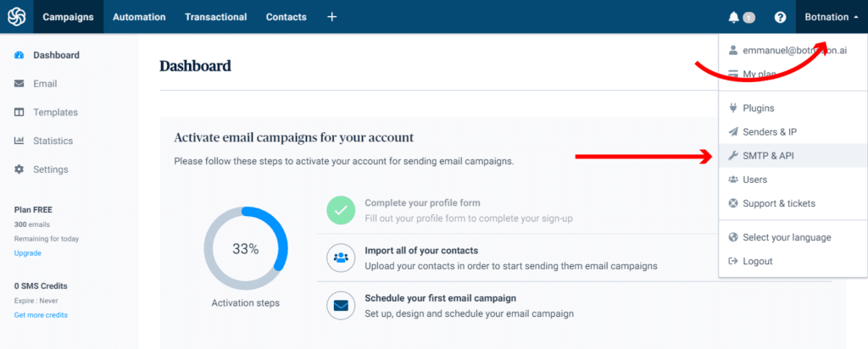Click the green profile-complete checkmark icon
868x349 pixels.
click(x=342, y=210)
